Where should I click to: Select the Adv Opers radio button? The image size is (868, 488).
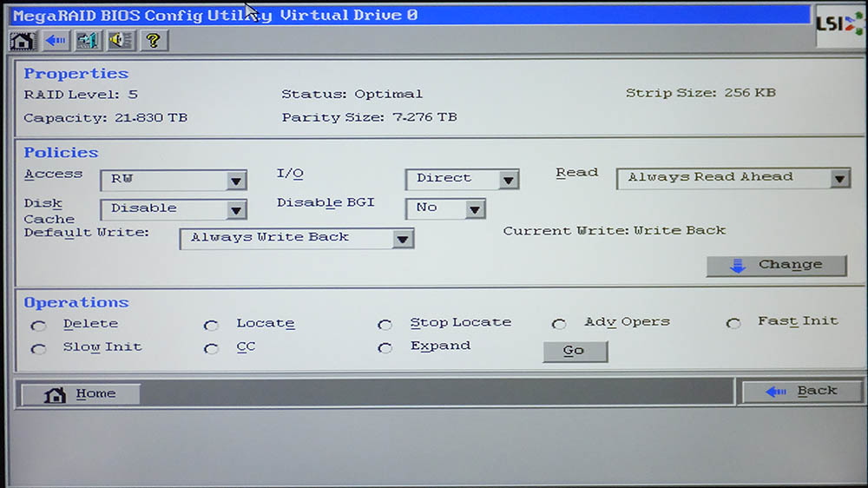tap(558, 324)
